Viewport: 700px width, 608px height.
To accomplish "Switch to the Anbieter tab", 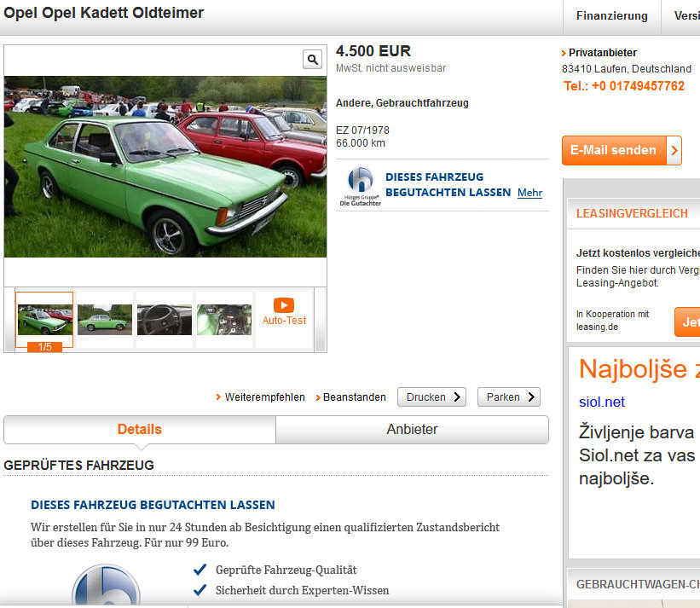I will 412,430.
